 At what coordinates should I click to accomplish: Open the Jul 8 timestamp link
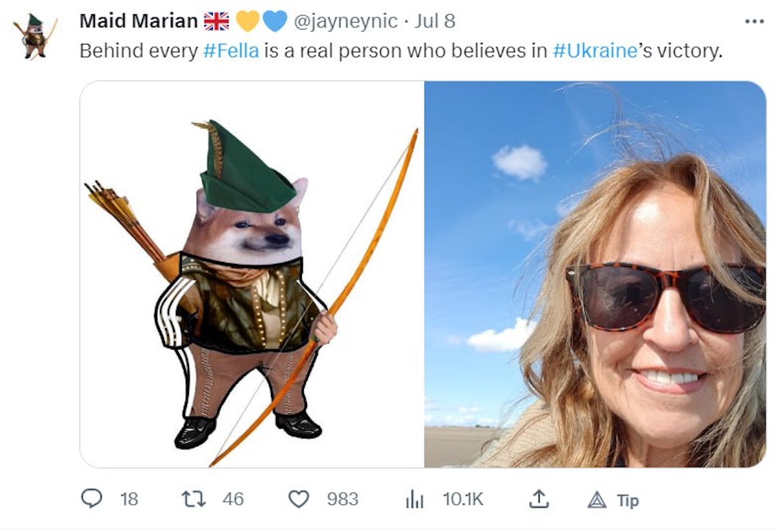coord(435,21)
